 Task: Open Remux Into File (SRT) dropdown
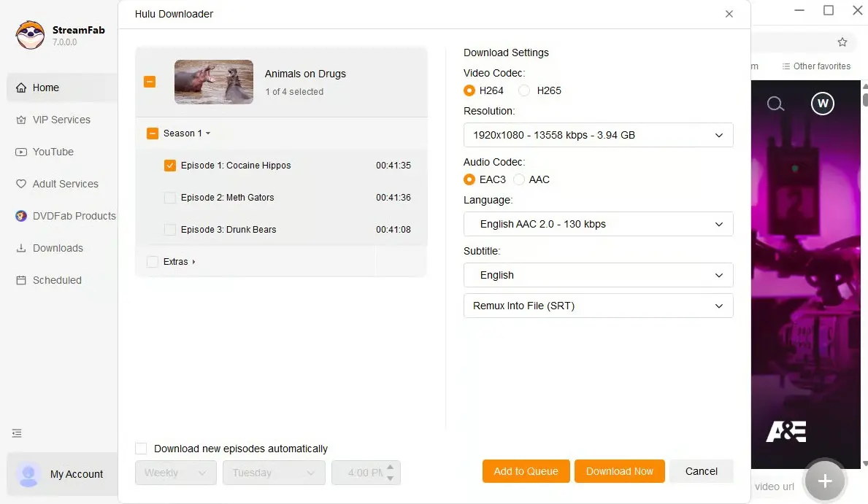[599, 306]
